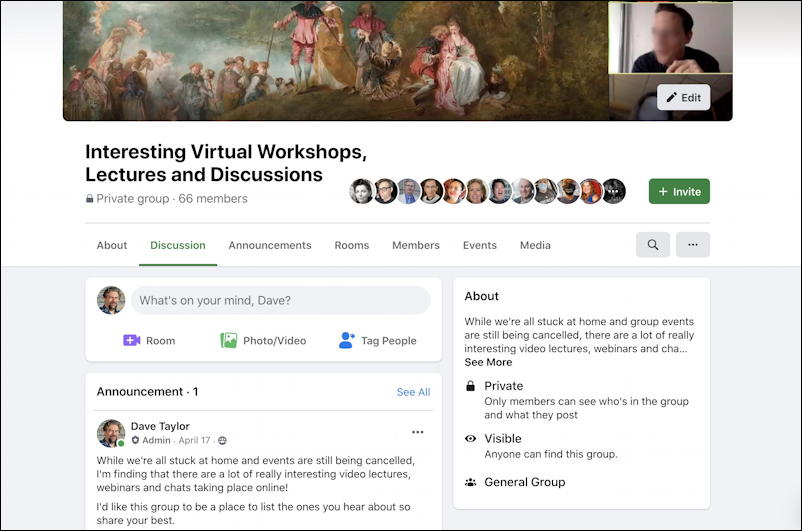
Task: Click the What's on your mind field
Action: 281,300
